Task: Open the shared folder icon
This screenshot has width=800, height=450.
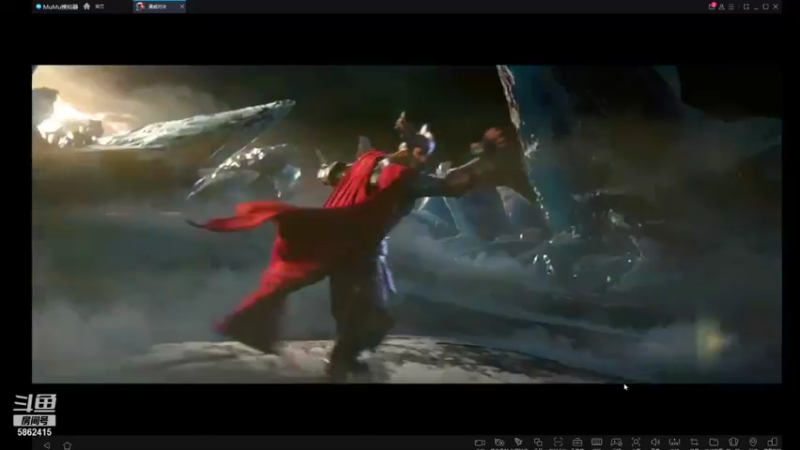Action: [714, 442]
